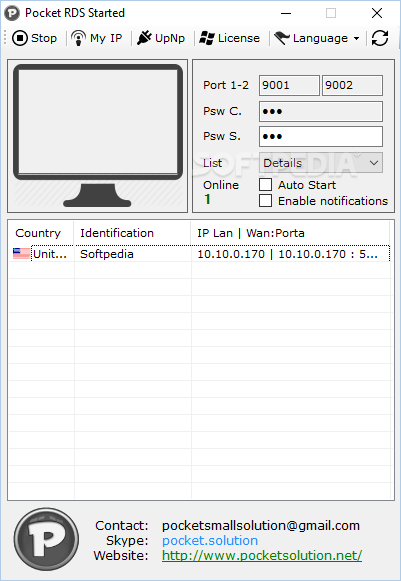Click the large Pocket P logo
Image resolution: width=401 pixels, height=581 pixels.
(46, 539)
